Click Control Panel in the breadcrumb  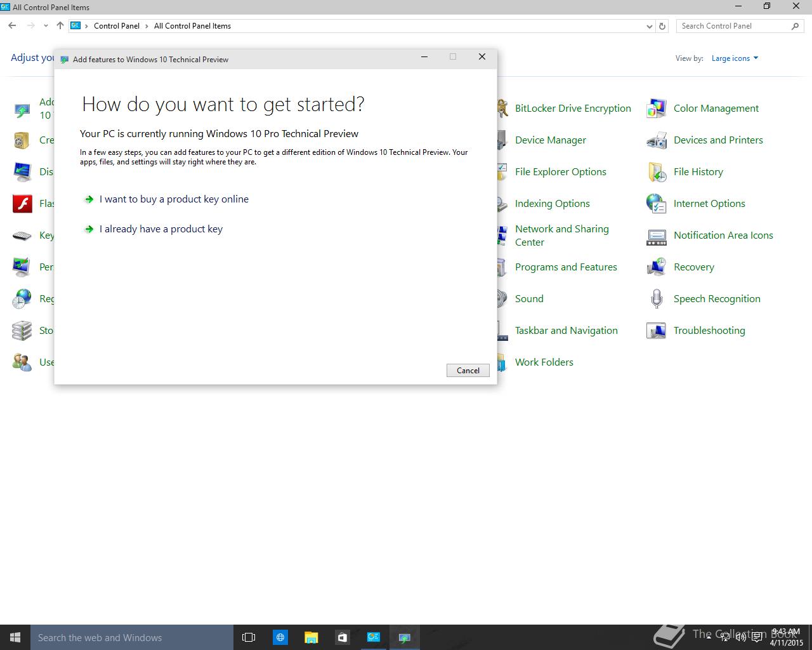coord(117,26)
